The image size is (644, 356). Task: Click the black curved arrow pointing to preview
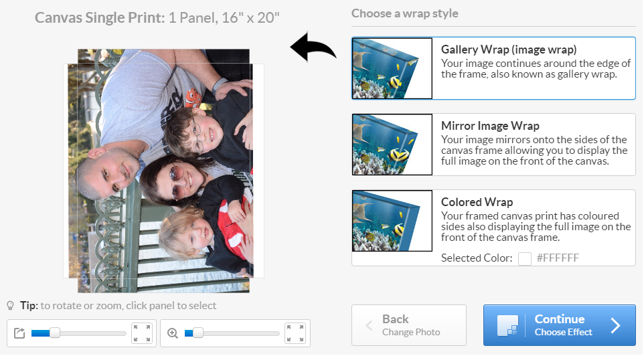(313, 48)
